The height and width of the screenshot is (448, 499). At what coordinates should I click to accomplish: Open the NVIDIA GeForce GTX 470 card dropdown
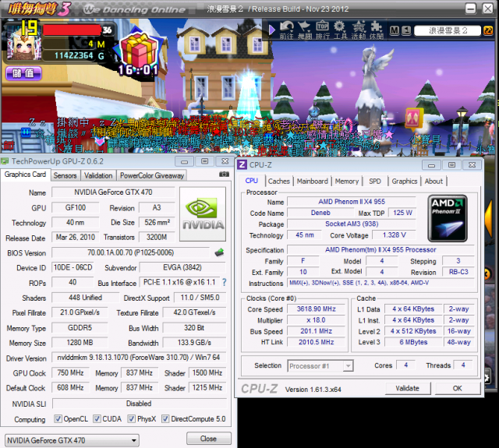72,440
